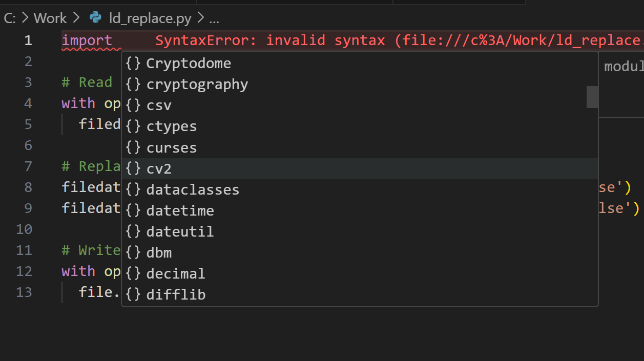Click the module icon next to dbm
The height and width of the screenshot is (361, 644).
(x=133, y=252)
